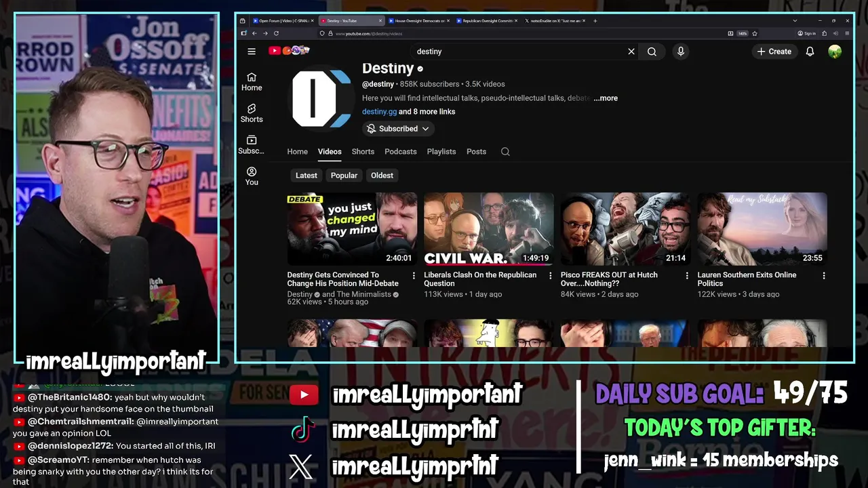Click the magnifier search button
This screenshot has width=868, height=488.
[x=652, y=52]
